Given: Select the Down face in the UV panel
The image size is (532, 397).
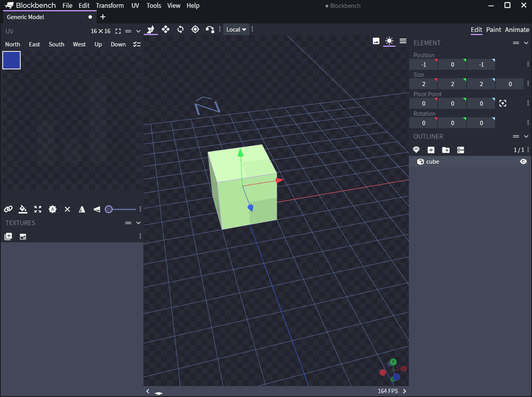Looking at the screenshot, I should point(118,44).
